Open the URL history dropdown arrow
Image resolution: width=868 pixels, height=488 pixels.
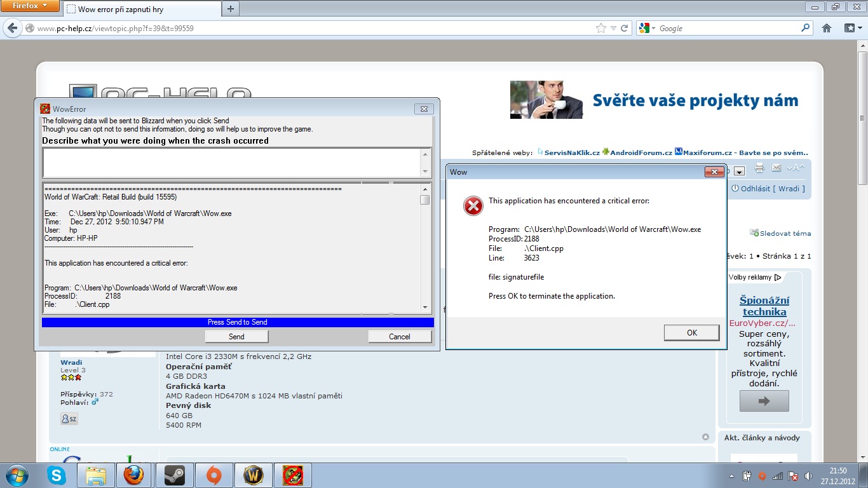(613, 28)
